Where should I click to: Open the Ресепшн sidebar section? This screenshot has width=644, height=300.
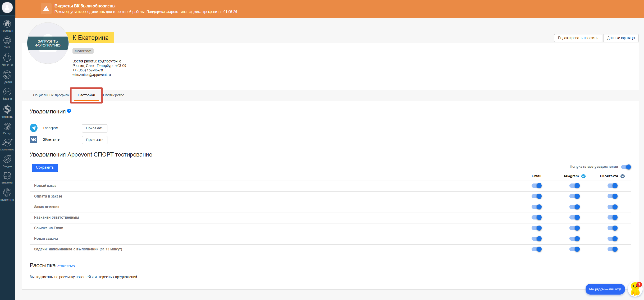[7, 26]
